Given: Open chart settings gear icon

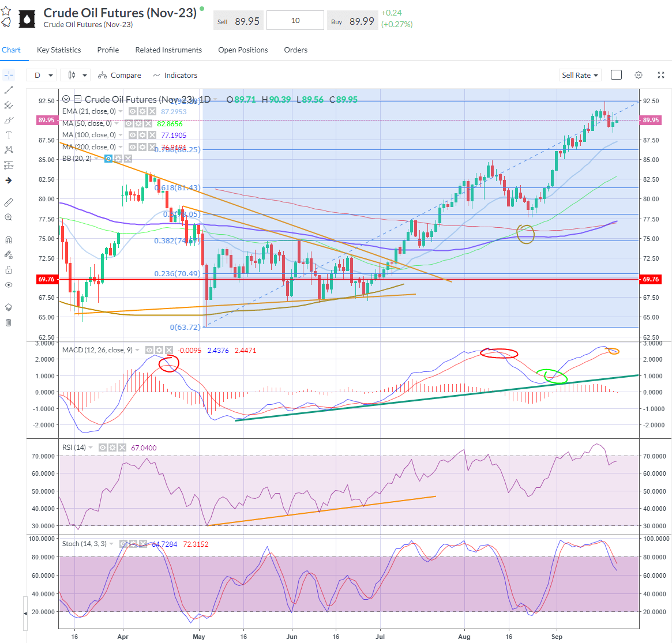Looking at the screenshot, I should pyautogui.click(x=638, y=75).
